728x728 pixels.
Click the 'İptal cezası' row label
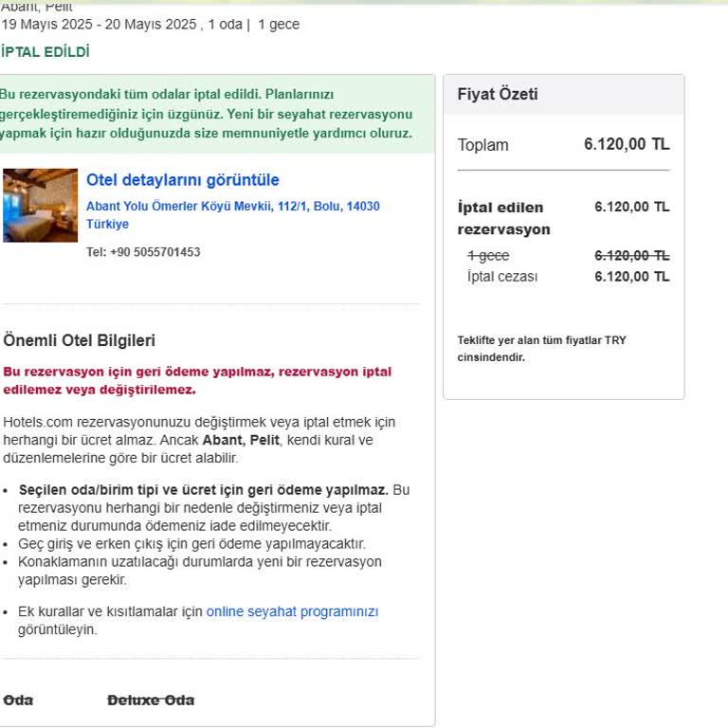[502, 277]
